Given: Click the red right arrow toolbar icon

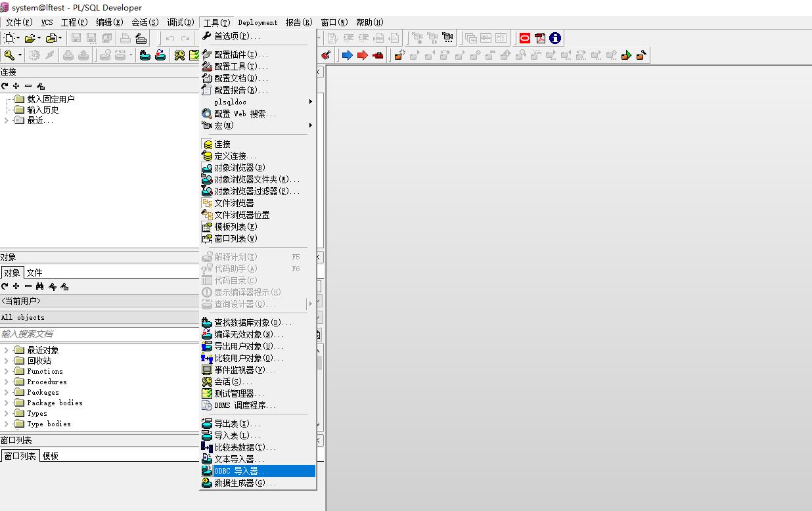Looking at the screenshot, I should pyautogui.click(x=362, y=55).
